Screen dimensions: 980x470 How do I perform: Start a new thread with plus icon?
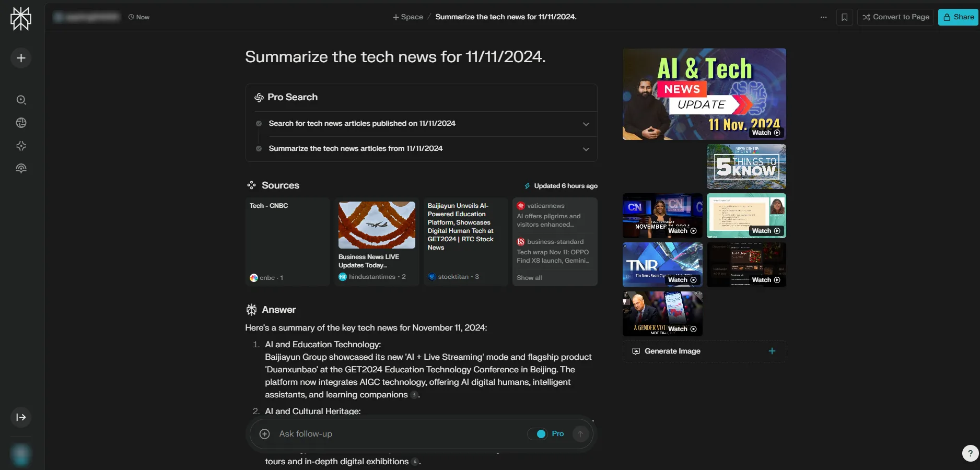(x=21, y=58)
